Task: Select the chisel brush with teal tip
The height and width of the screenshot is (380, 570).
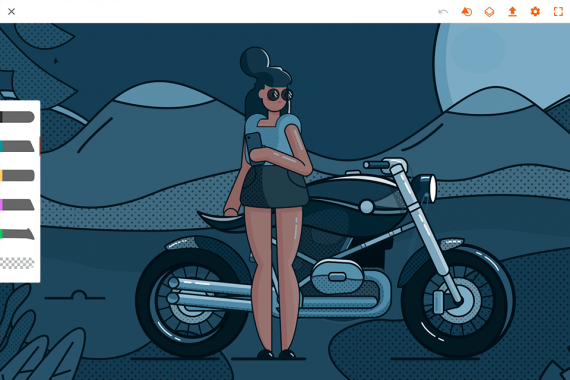Action: pyautogui.click(x=17, y=146)
